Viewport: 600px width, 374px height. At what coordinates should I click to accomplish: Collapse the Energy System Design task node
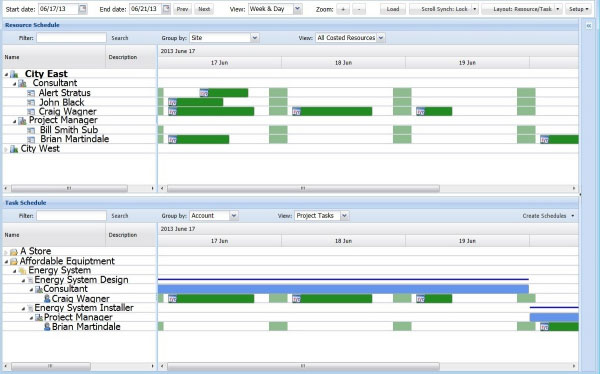23,281
